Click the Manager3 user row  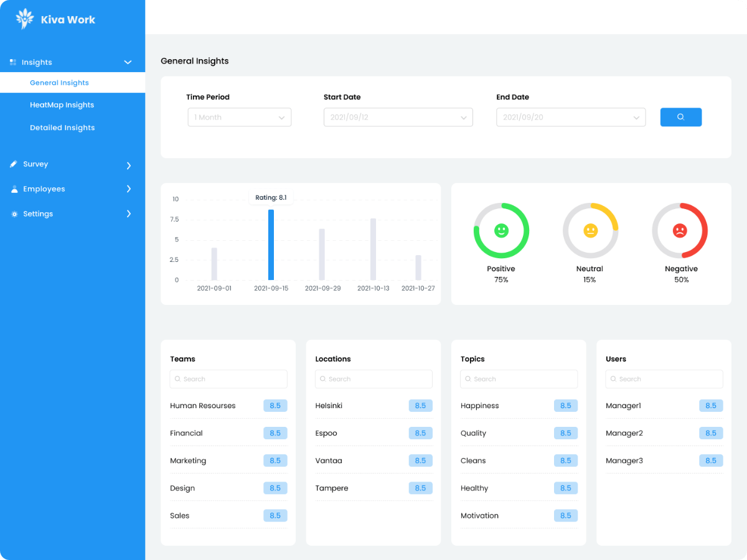point(664,460)
